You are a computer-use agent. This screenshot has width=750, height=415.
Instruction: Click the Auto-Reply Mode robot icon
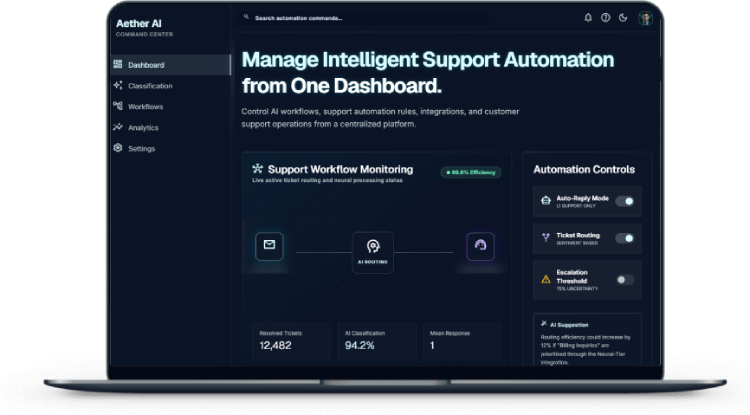pos(546,200)
